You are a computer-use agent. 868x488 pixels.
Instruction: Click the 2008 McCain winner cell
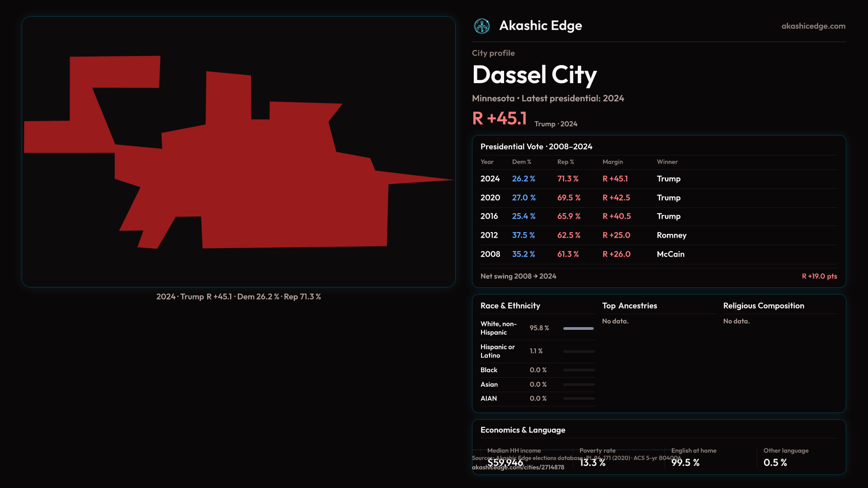(670, 254)
